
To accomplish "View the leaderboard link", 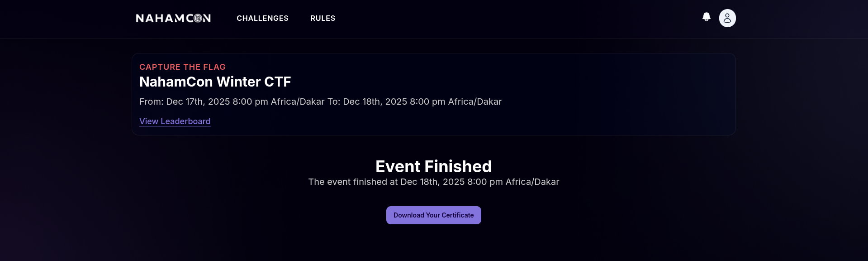I will click(175, 121).
